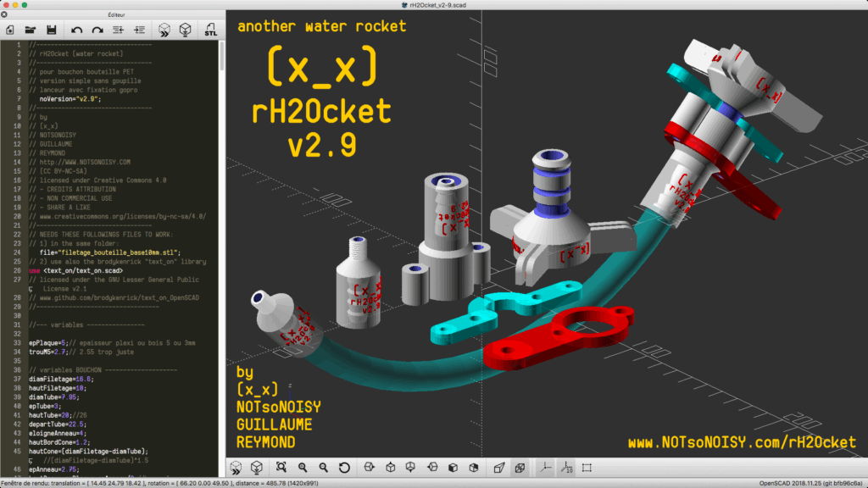This screenshot has height=488, width=868.
Task: Switch to the Top view
Action: tap(390, 468)
